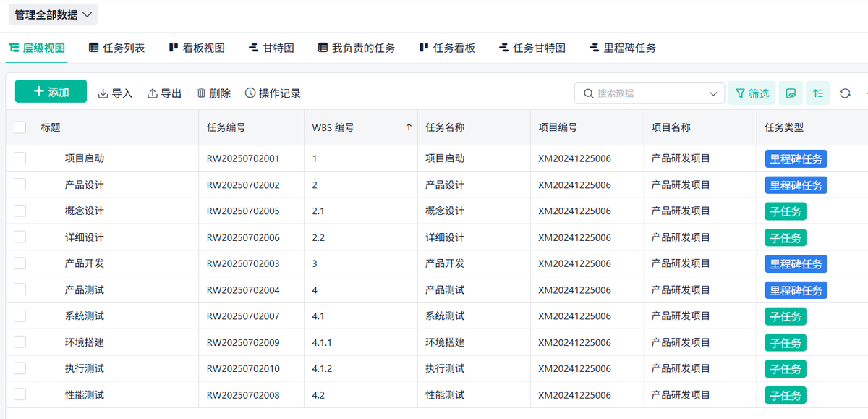
Task: Click 导出 export icon button
Action: pyautogui.click(x=164, y=93)
